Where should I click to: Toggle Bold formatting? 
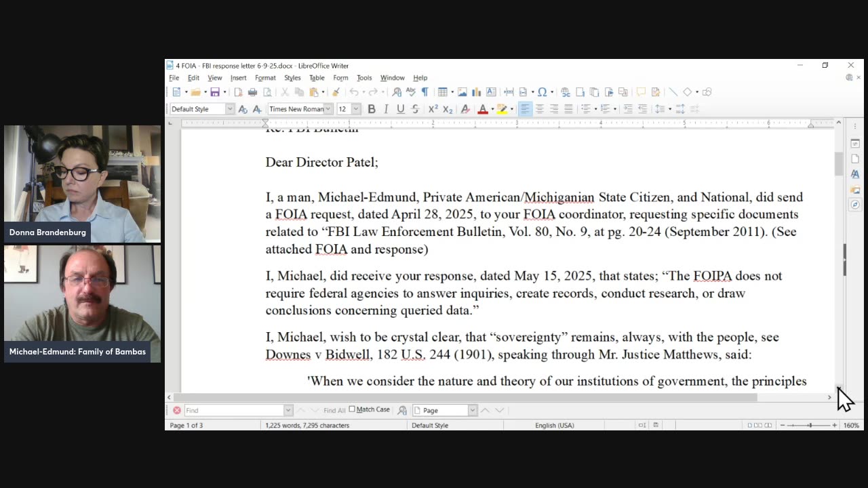372,109
